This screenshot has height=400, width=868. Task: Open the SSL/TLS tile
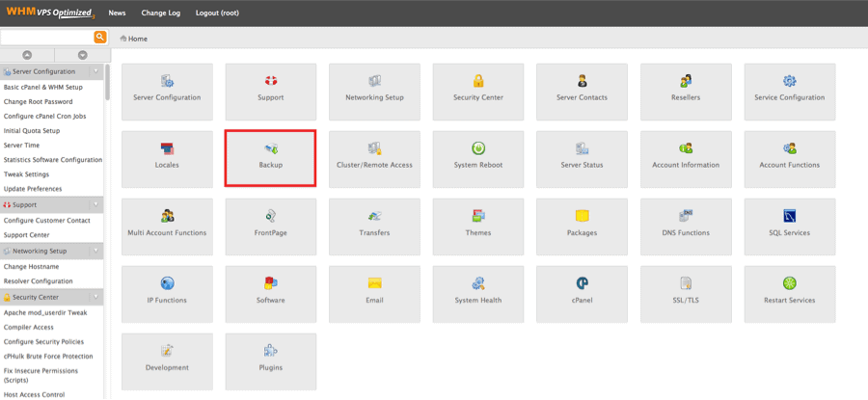[686, 294]
